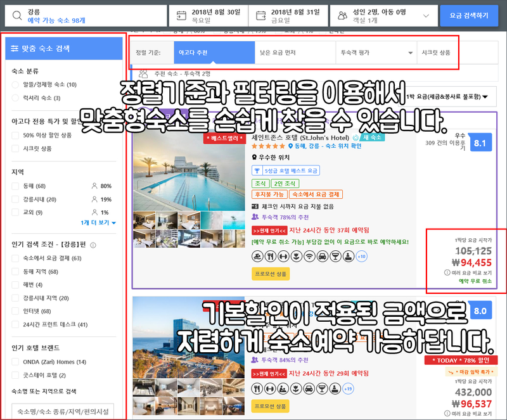Click 프로모션 상품 on the 세인트존스 호텔 card

pos(271,274)
